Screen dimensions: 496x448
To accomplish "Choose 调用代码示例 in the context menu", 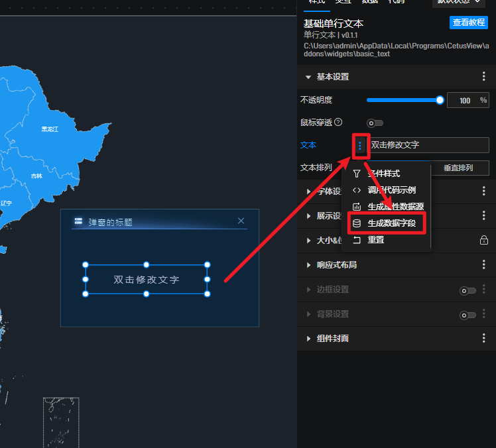I will [x=391, y=190].
